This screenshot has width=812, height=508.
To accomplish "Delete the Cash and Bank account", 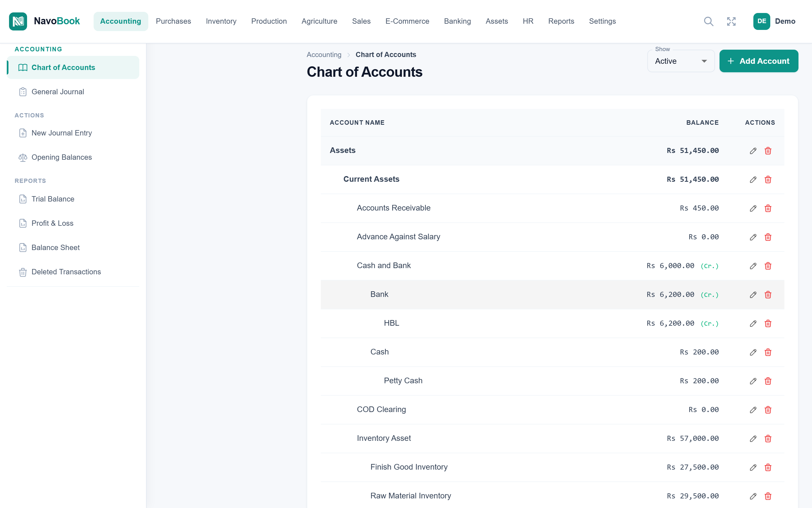I will click(x=768, y=266).
